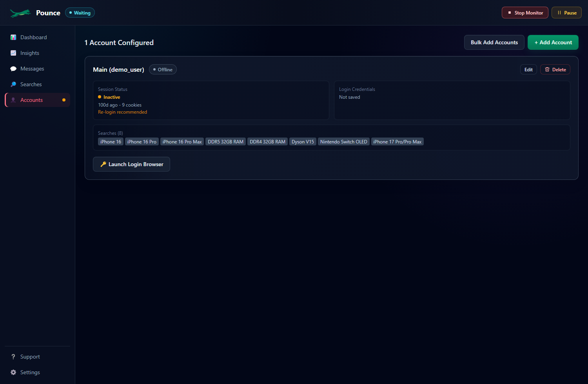588x384 pixels.
Task: Delete the Main demo_user account
Action: pos(555,69)
